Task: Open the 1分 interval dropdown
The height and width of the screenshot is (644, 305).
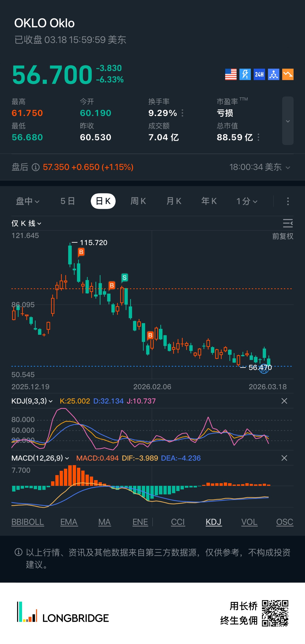Action: click(247, 201)
